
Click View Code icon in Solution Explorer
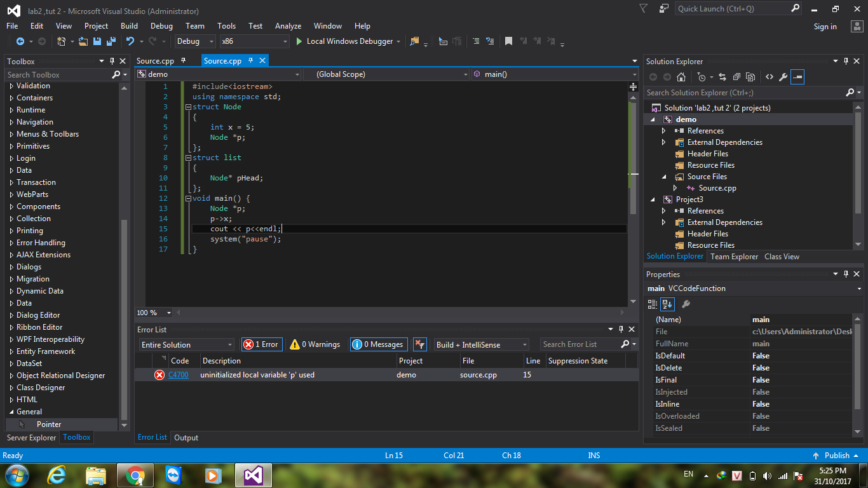pyautogui.click(x=769, y=77)
